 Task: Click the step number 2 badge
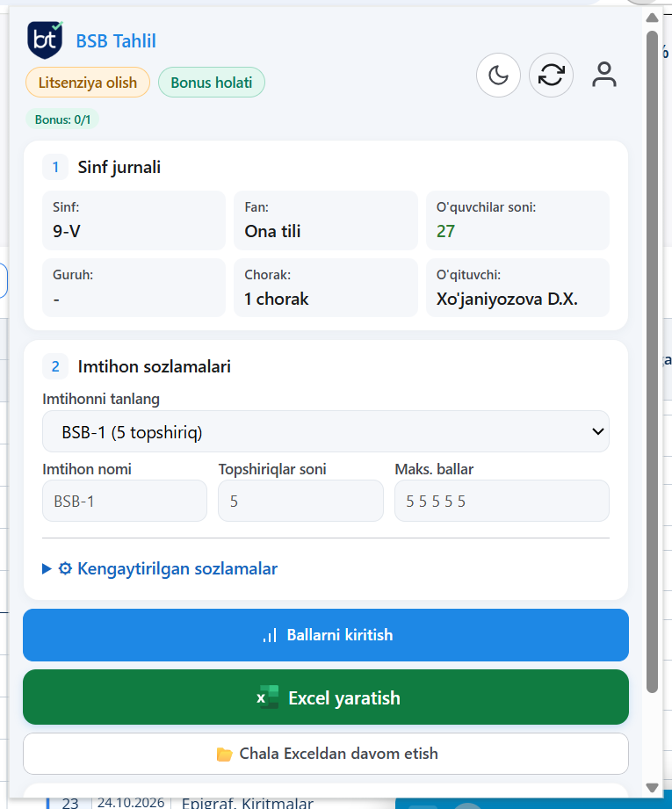click(x=55, y=366)
